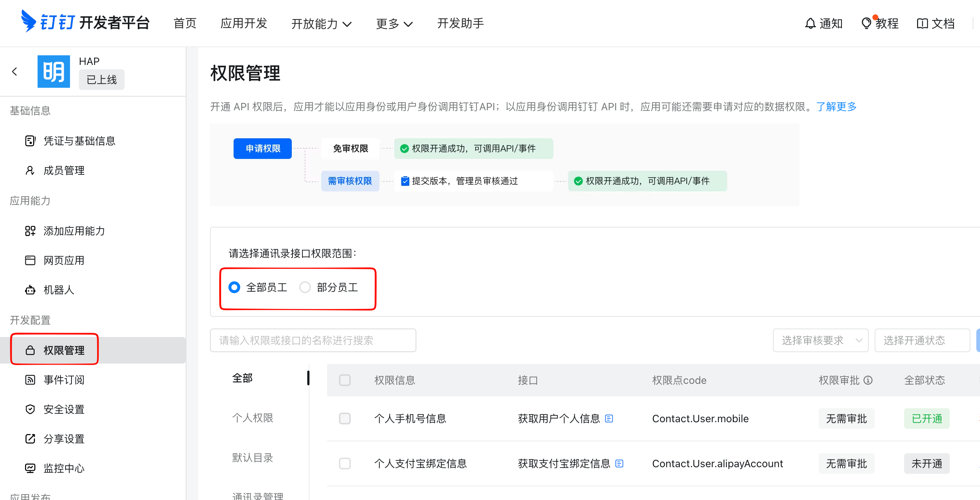980x500 pixels.
Task: Click the 了解更多 link
Action: [x=836, y=107]
